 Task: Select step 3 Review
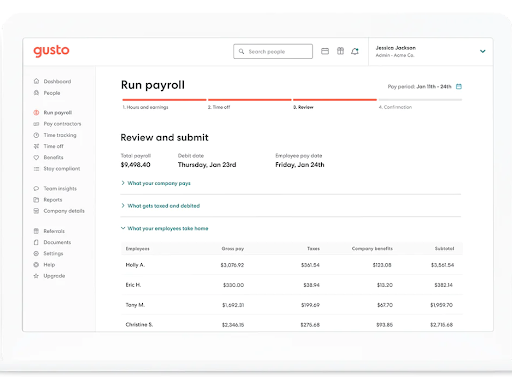click(x=303, y=107)
